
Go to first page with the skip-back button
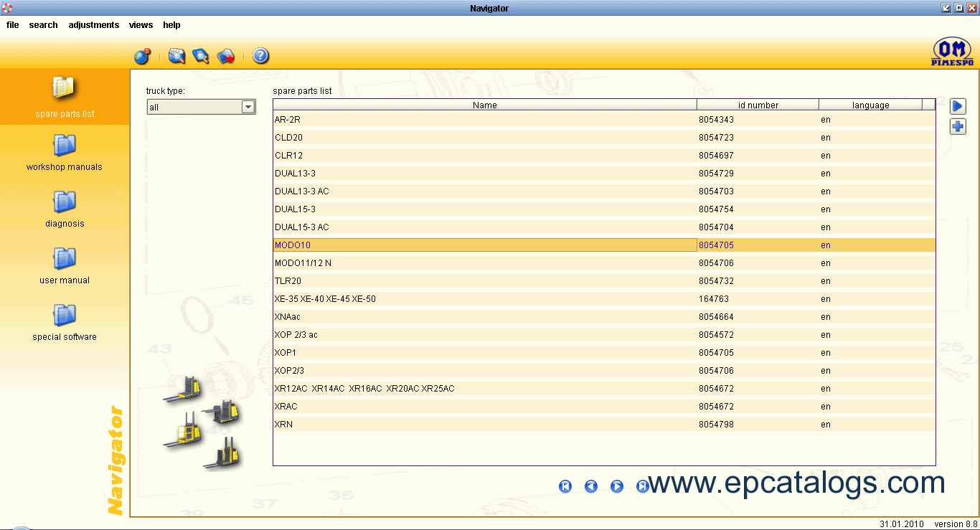click(x=565, y=486)
